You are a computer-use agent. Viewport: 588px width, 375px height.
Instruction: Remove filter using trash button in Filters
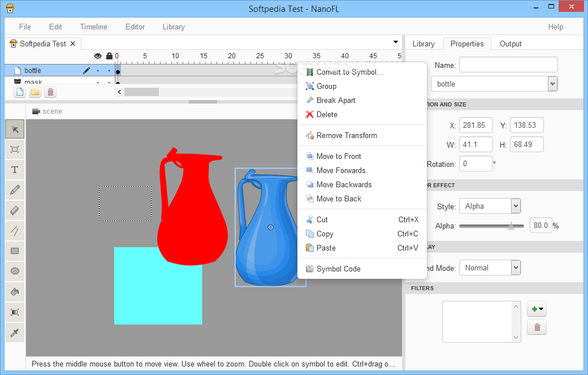537,327
